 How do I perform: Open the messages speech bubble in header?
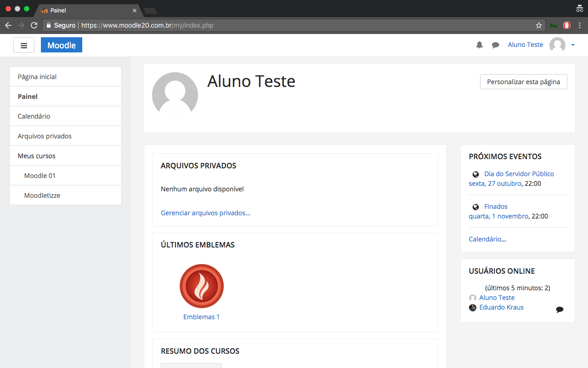point(495,45)
